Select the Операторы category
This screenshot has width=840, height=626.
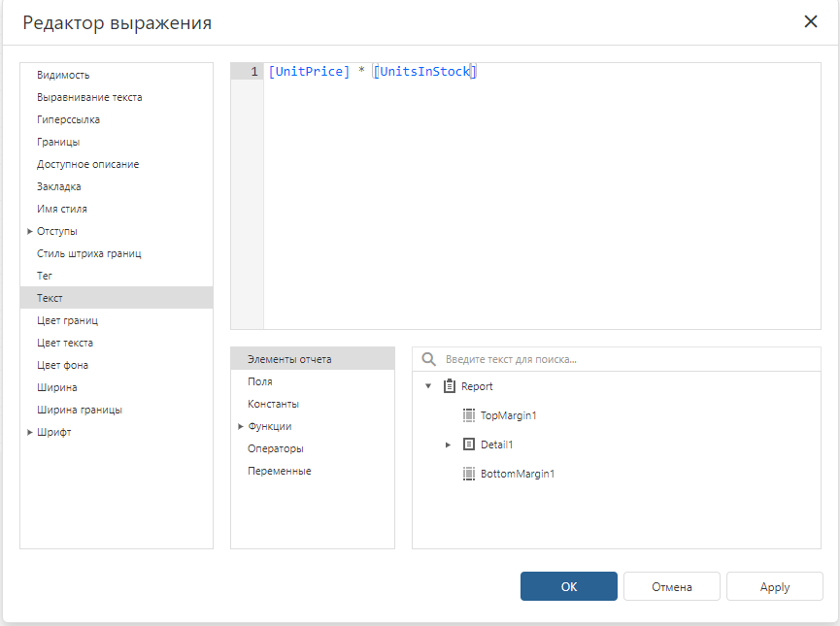coord(313,448)
